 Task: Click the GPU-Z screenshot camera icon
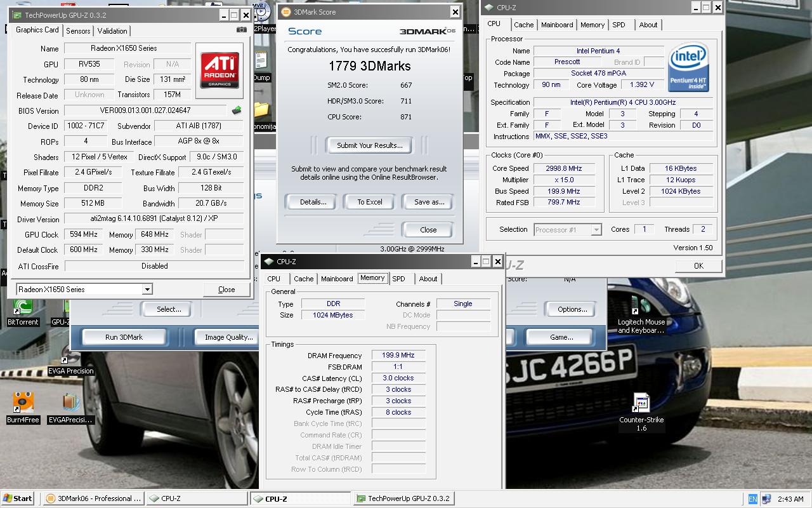[x=241, y=29]
